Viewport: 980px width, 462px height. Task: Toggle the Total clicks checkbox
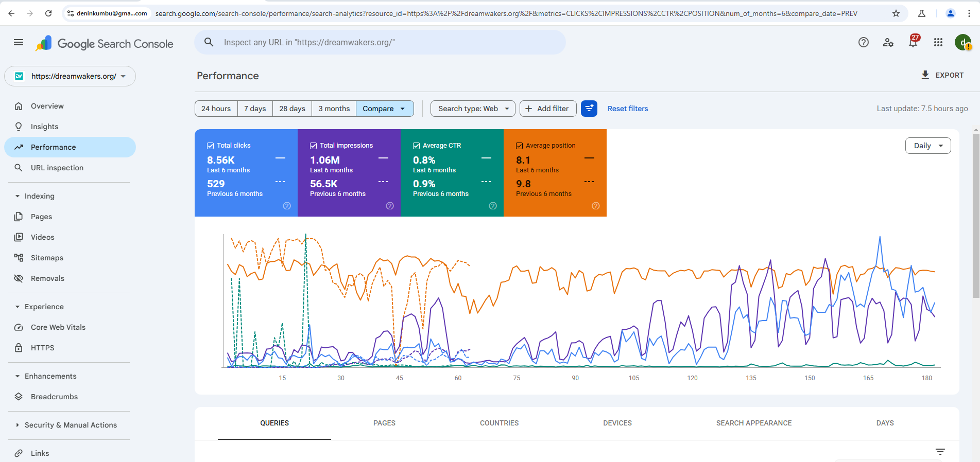click(210, 146)
